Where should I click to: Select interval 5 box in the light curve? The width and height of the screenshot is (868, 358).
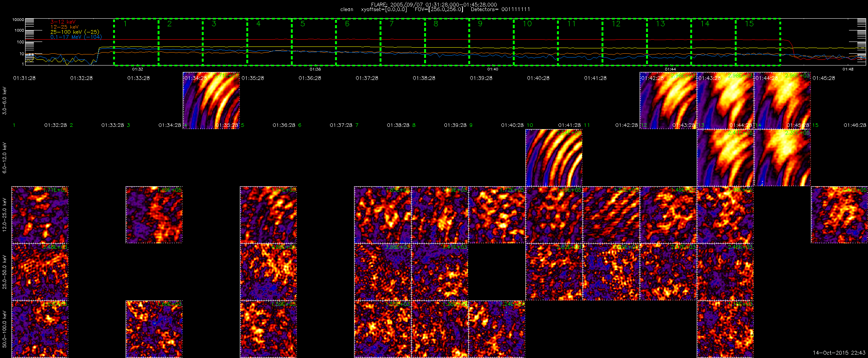click(314, 42)
